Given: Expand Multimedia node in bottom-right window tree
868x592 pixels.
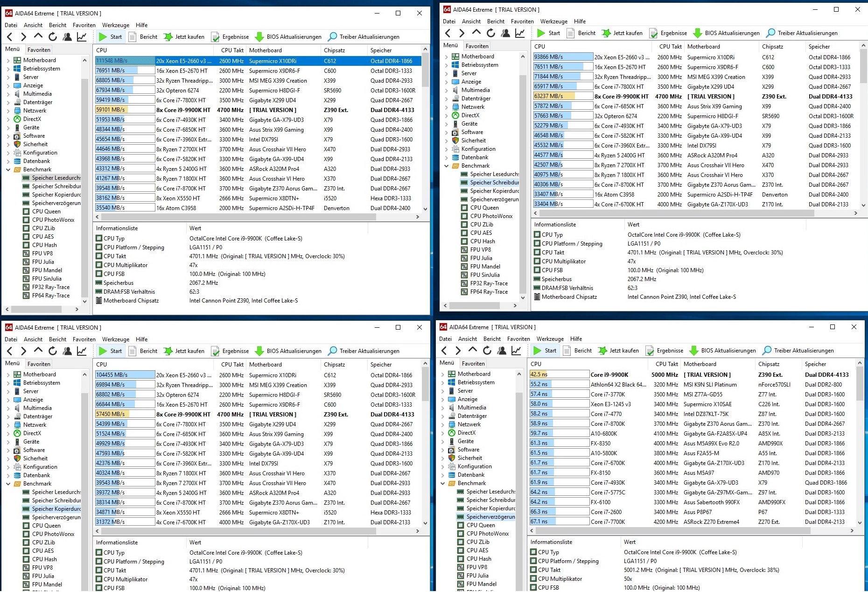Looking at the screenshot, I should pyautogui.click(x=442, y=408).
